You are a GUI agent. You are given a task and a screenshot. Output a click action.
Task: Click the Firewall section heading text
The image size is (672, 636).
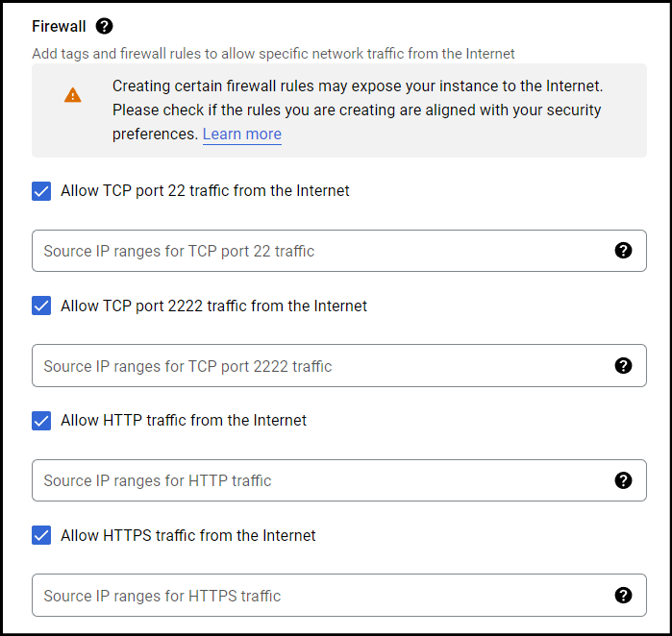pos(59,27)
